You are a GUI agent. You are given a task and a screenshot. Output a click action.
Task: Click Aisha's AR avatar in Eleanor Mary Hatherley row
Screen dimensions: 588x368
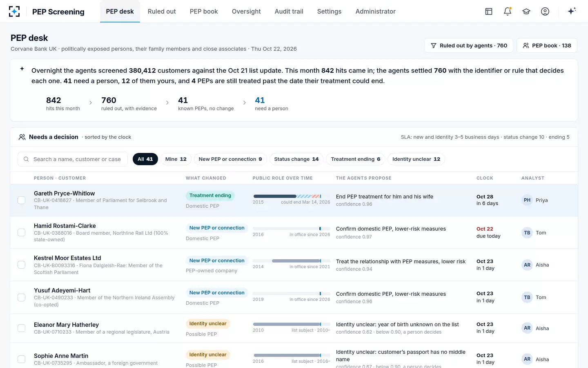[527, 328]
